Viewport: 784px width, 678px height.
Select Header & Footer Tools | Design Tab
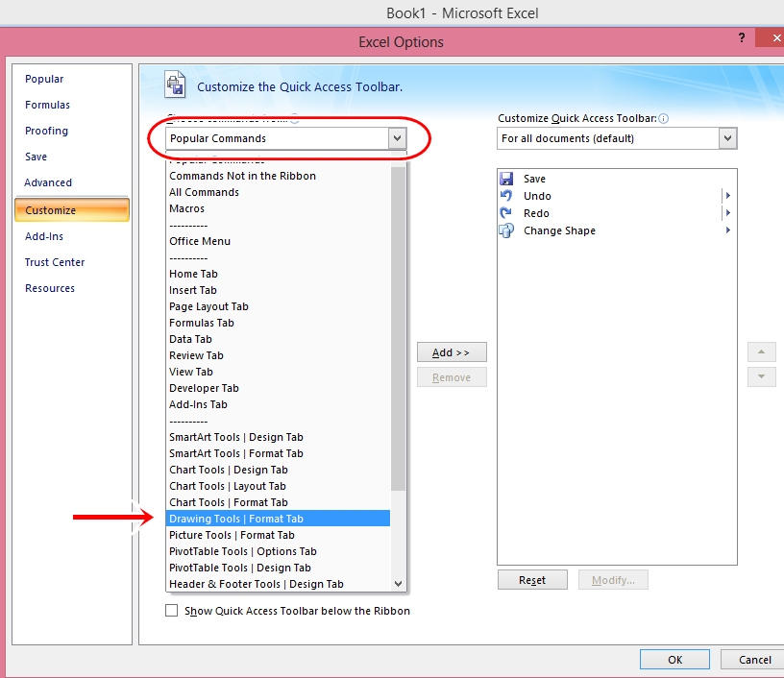point(278,584)
